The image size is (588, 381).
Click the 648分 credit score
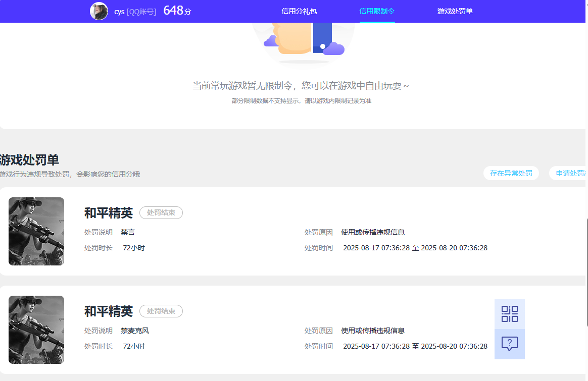pyautogui.click(x=177, y=11)
